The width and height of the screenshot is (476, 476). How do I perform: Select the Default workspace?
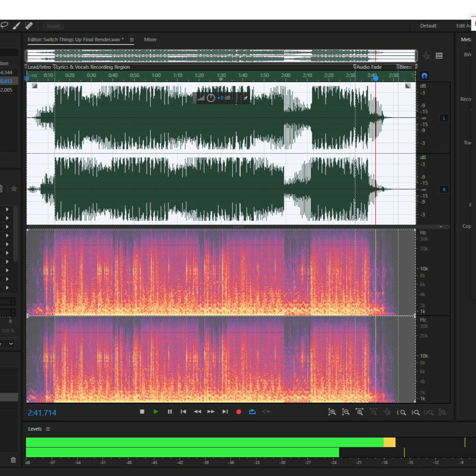click(428, 26)
